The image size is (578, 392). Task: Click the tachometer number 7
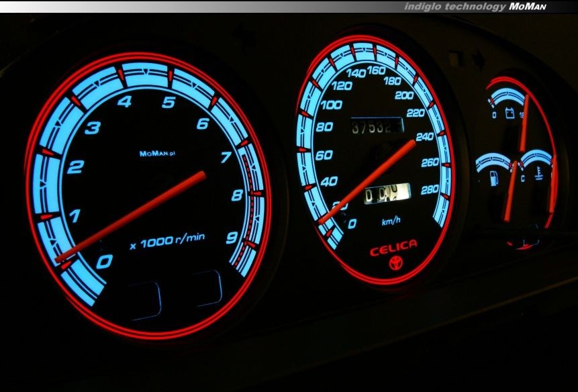226,157
